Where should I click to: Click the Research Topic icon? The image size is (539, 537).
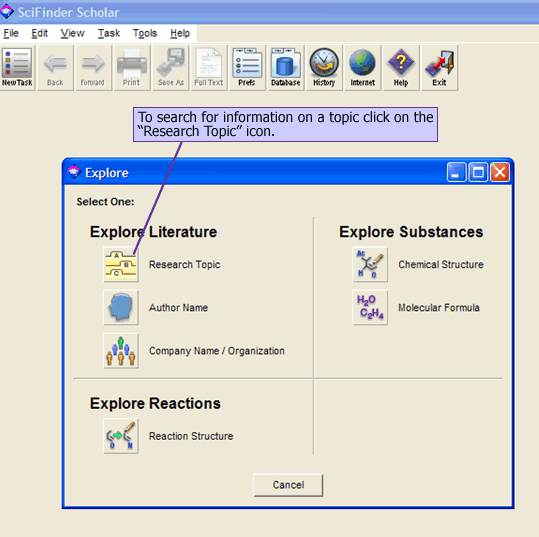121,264
